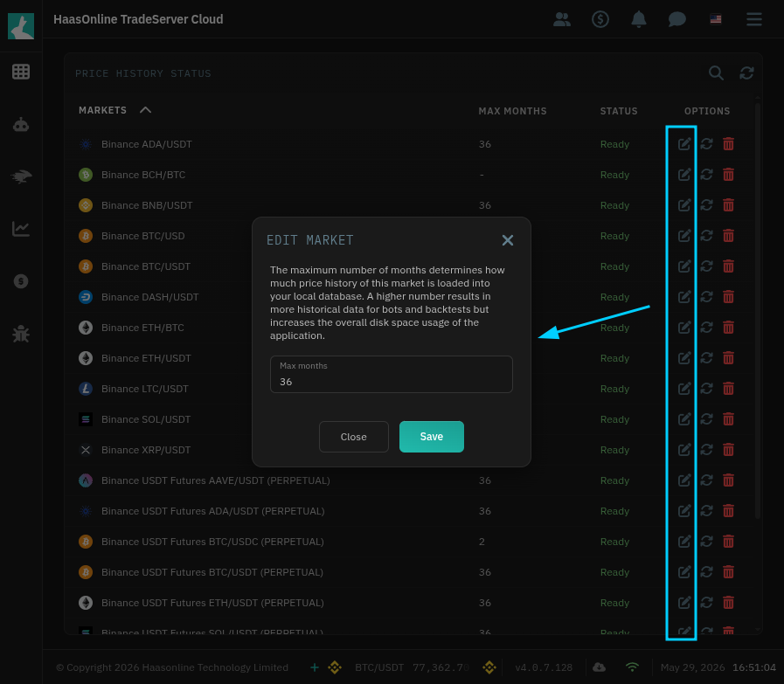Delete the Binance BCH/BTC market
This screenshot has height=684, width=784.
pos(729,175)
